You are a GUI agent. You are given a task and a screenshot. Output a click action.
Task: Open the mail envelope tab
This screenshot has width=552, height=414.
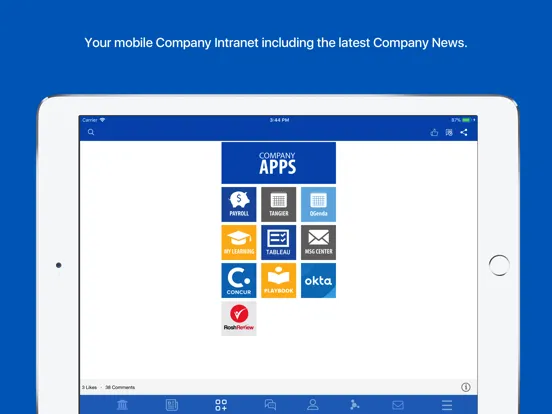(x=398, y=405)
